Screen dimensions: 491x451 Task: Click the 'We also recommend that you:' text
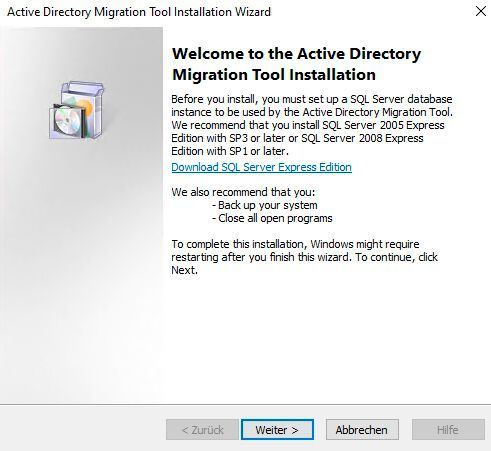pos(243,192)
